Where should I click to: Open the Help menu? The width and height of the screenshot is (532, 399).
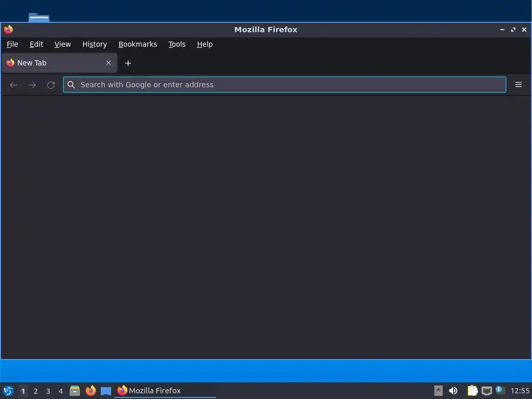[205, 45]
